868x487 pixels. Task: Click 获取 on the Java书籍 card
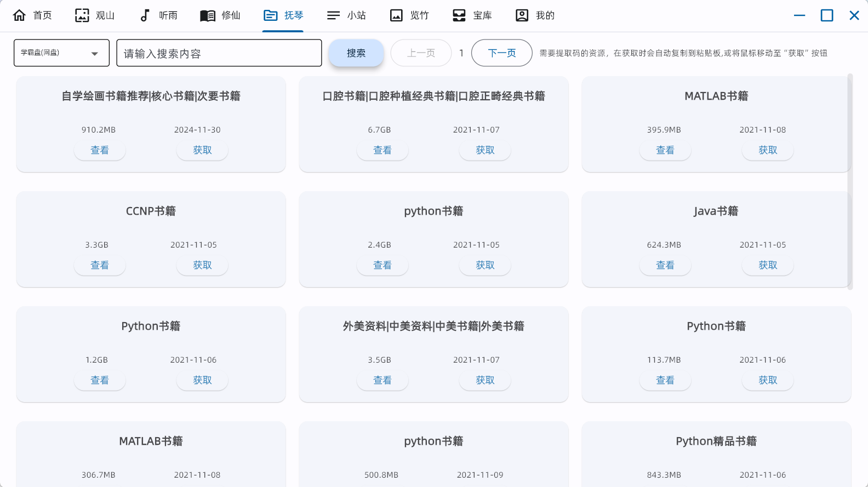coord(768,265)
